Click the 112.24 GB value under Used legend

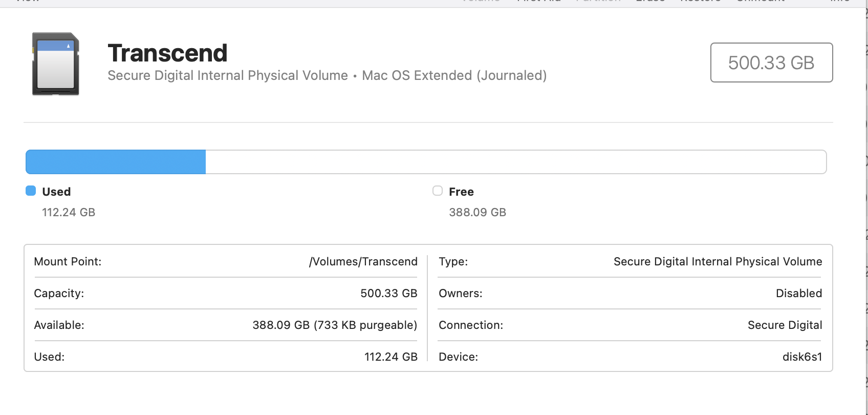coord(69,212)
